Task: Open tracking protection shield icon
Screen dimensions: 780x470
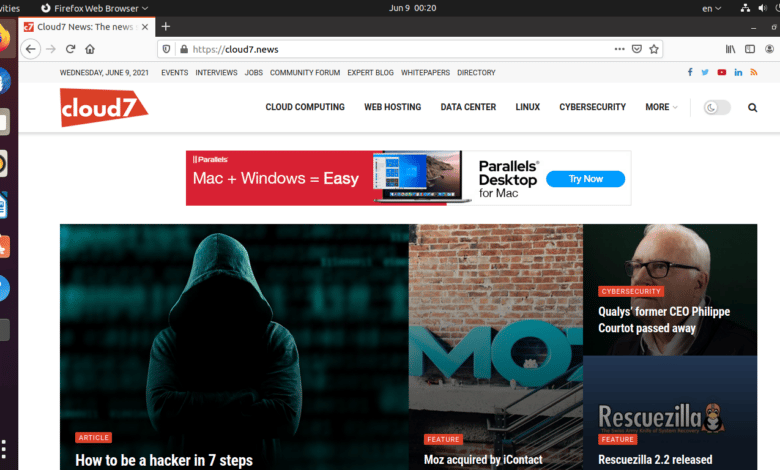Action: coord(167,49)
